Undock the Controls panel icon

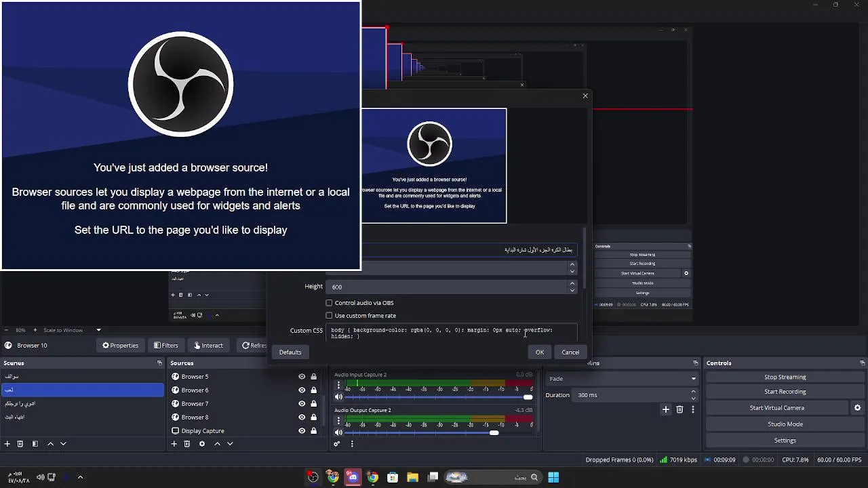[x=863, y=363]
